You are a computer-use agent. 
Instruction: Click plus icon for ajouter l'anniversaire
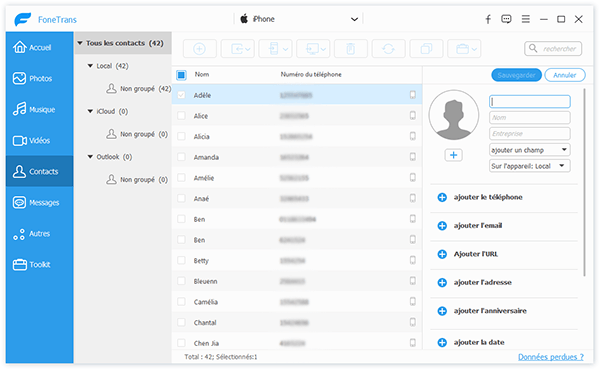point(442,311)
